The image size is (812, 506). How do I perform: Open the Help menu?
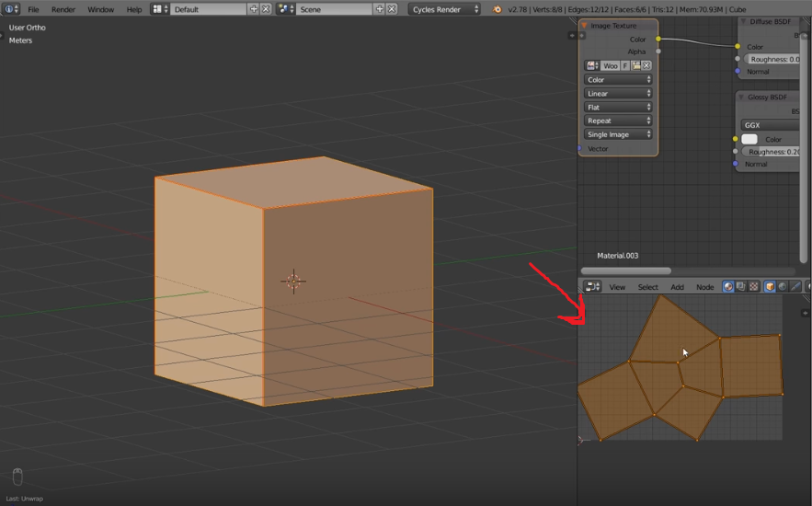click(x=134, y=9)
